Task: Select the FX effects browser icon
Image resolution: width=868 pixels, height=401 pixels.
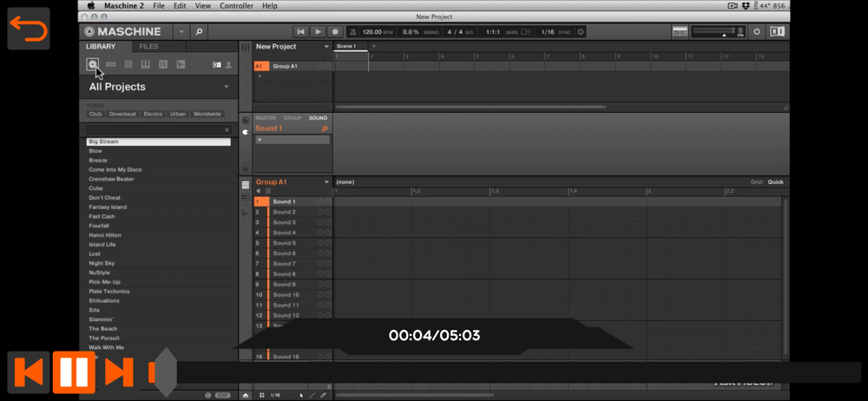Action: (163, 65)
